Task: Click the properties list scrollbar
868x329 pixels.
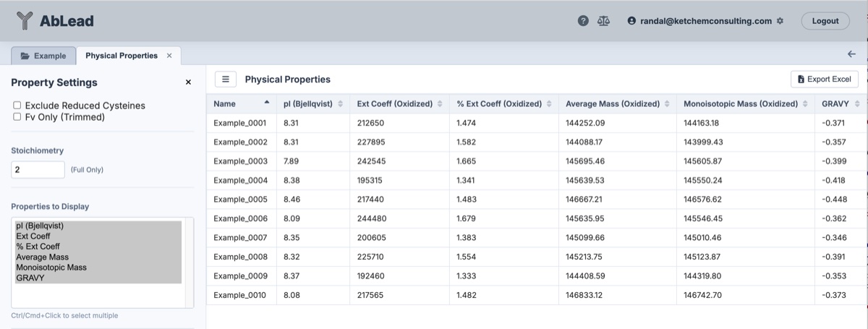Action: (x=190, y=262)
